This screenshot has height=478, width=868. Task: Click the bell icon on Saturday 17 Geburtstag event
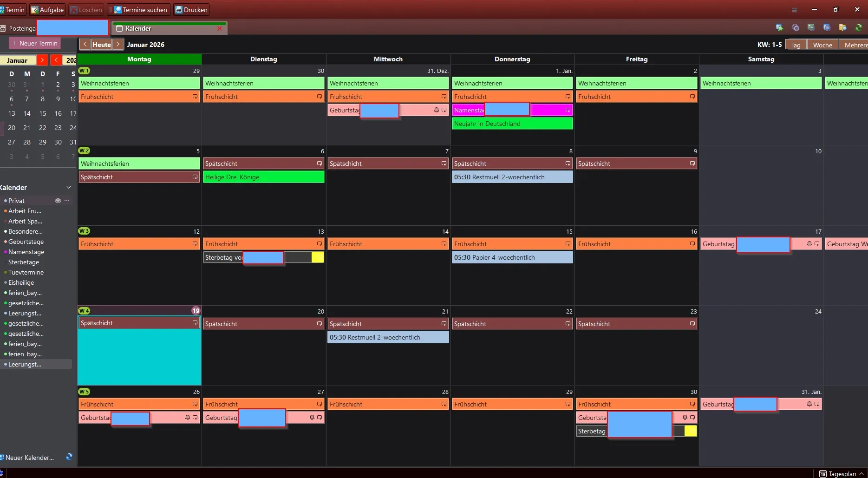click(x=809, y=244)
